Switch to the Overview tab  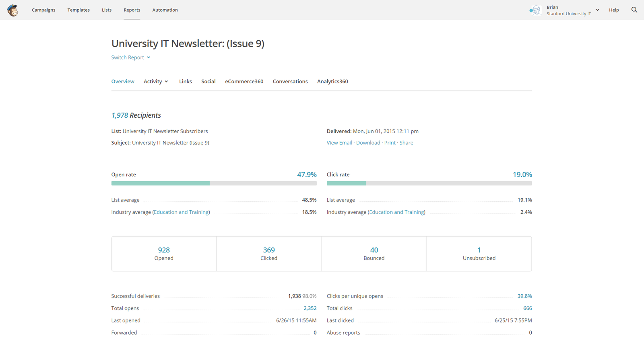[x=123, y=81]
